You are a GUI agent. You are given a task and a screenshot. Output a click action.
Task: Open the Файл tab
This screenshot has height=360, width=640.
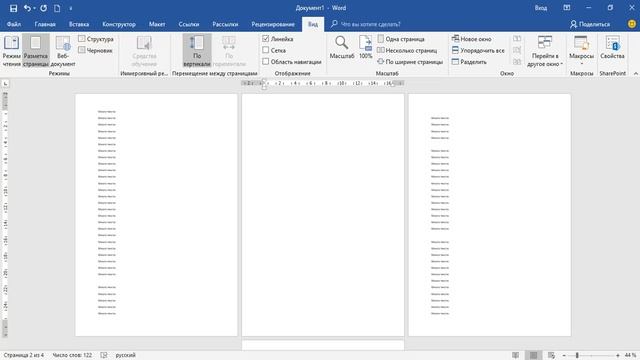coord(14,24)
